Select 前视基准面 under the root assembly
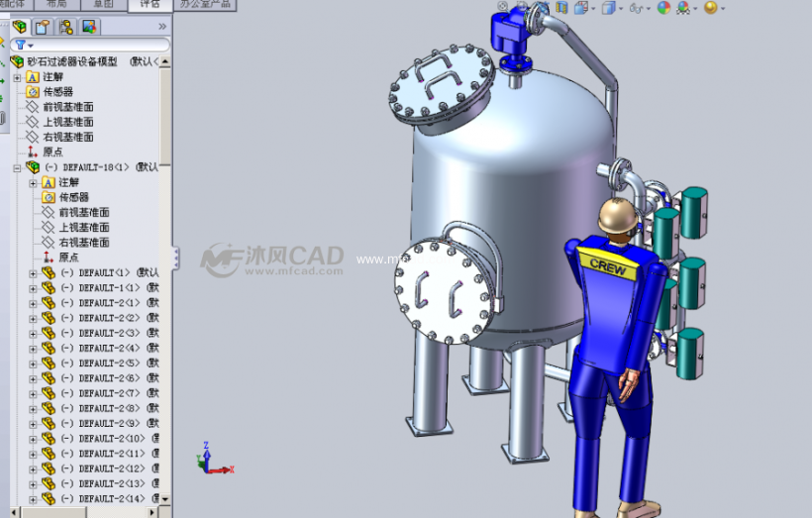 [67, 107]
